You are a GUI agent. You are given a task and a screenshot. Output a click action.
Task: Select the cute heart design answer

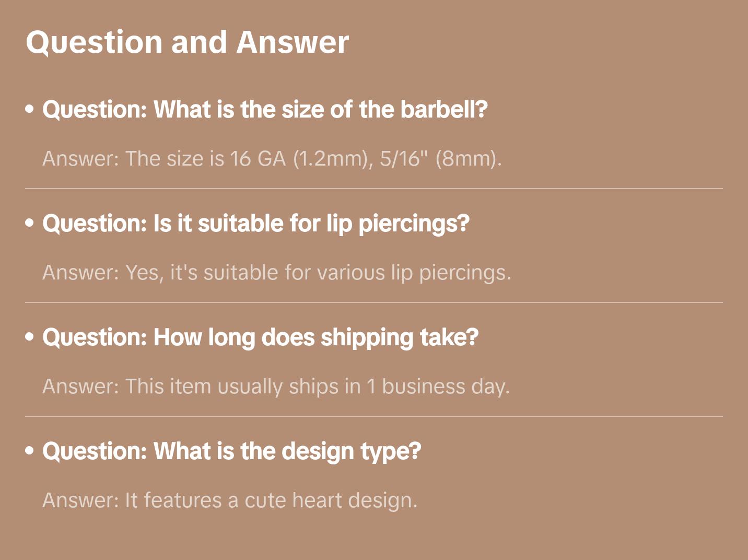(x=230, y=500)
